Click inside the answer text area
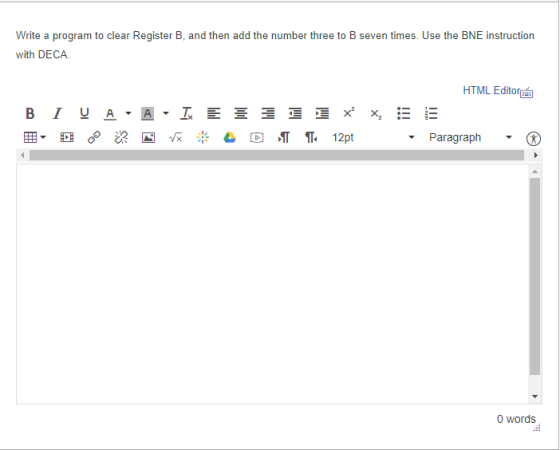 tap(273, 284)
